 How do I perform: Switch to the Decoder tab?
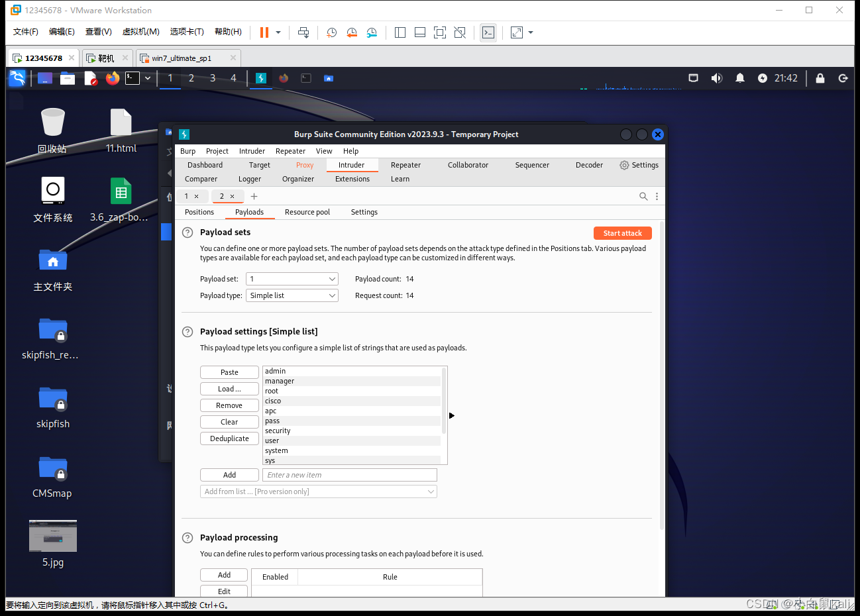589,165
